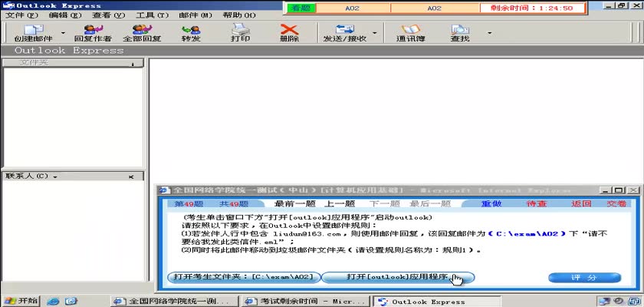Screen dimensions: 644x307
Task: Click the Outlook Express title bar icon
Action: (x=8, y=5)
